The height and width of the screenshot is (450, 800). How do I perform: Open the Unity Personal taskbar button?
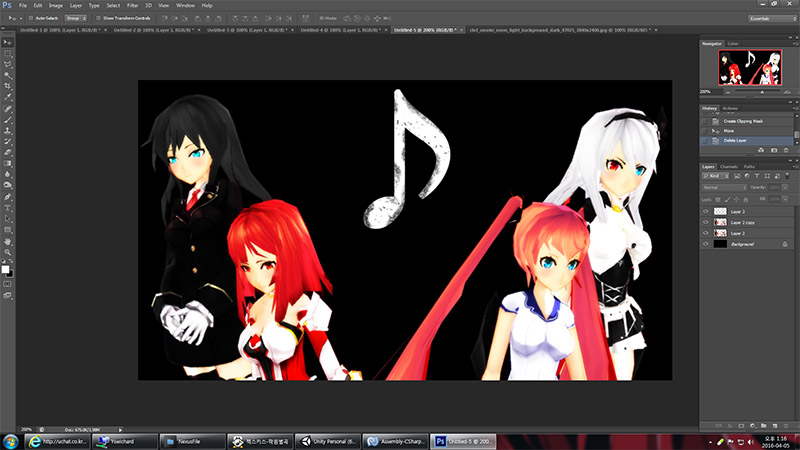[x=328, y=441]
